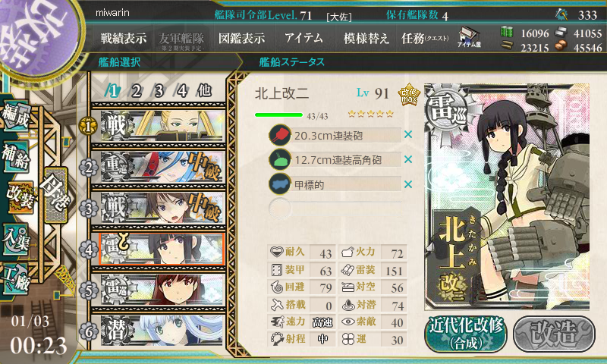Open the 補給 resupply icon
Image resolution: width=607 pixels, height=364 pixels.
16,157
